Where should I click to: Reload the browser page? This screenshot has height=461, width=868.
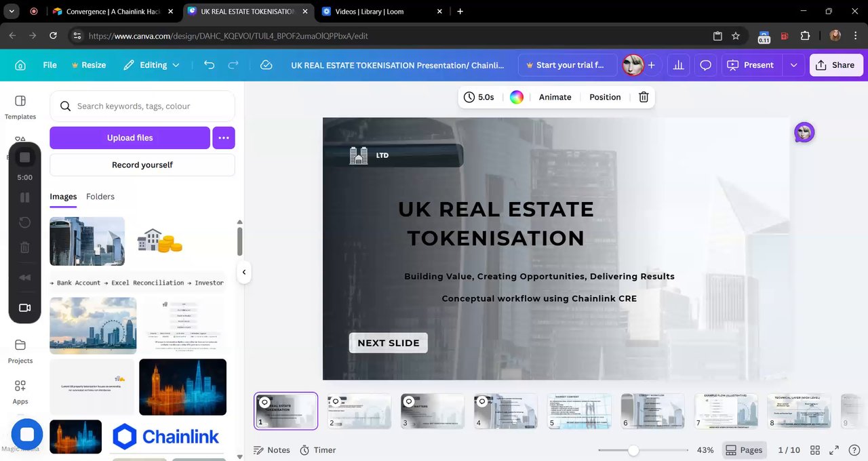coord(54,35)
